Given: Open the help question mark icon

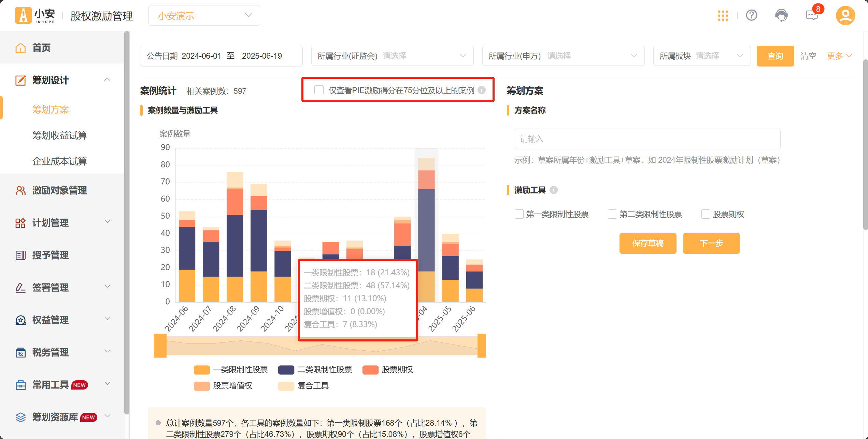Looking at the screenshot, I should tap(751, 15).
